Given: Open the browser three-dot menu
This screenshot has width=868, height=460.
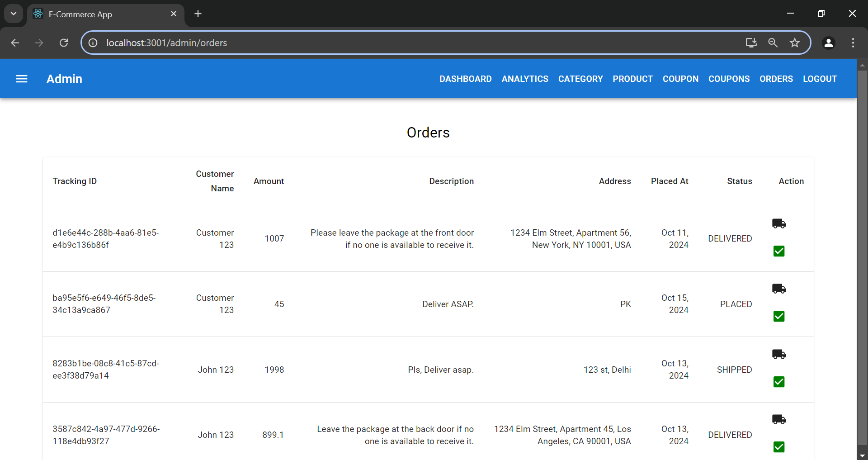Looking at the screenshot, I should [x=853, y=43].
